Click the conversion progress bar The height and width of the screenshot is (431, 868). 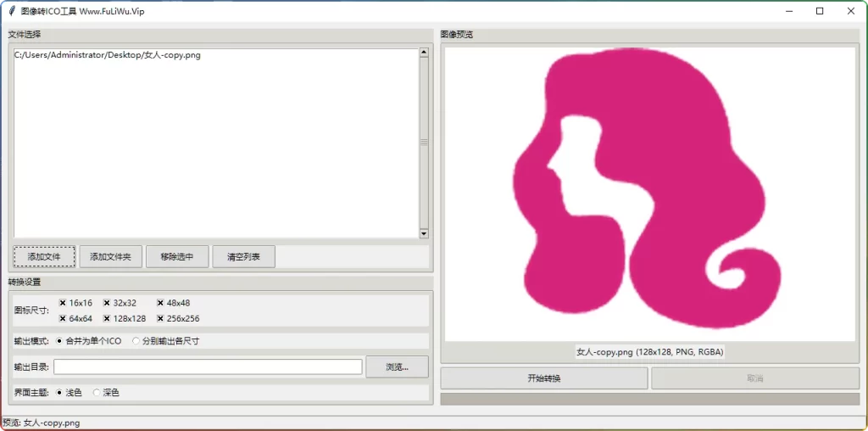(x=650, y=399)
